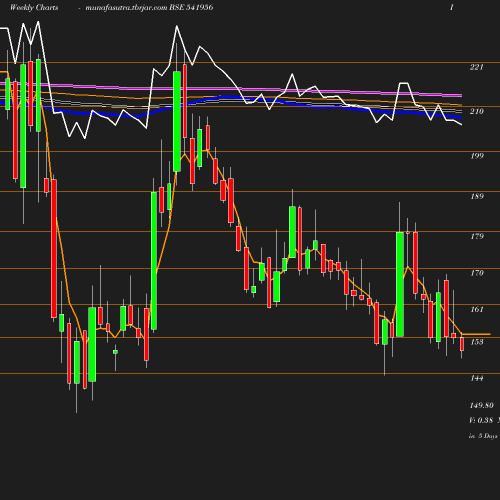This screenshot has width=500, height=500.
Task: Select the 161 price axis label
Action: click(x=477, y=310)
